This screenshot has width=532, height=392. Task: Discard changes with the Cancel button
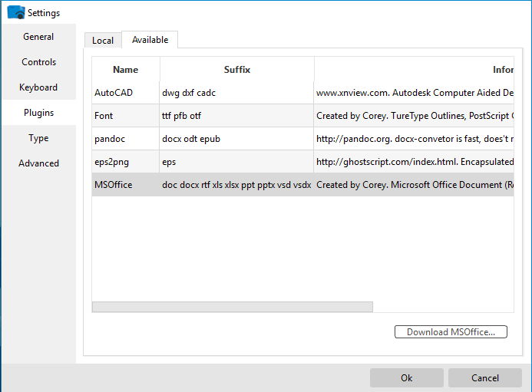pyautogui.click(x=485, y=377)
